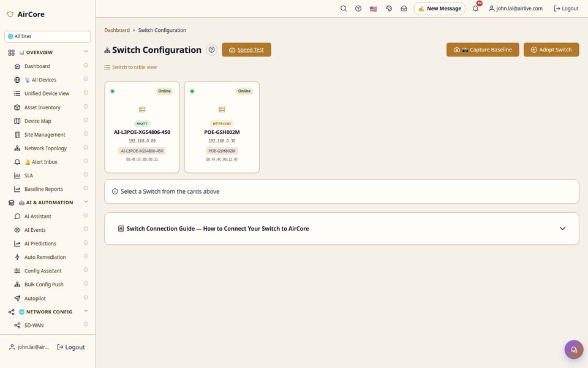Select the AI-L3POE-XGS4806-450 switch card
588x368 pixels.
142,127
